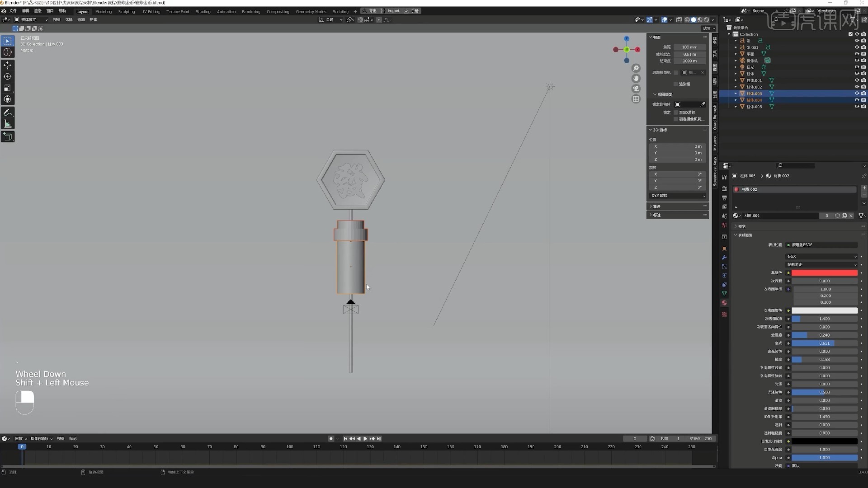Viewport: 868px width, 488px height.
Task: Open the outliner filter funnel icon
Action: click(x=853, y=20)
